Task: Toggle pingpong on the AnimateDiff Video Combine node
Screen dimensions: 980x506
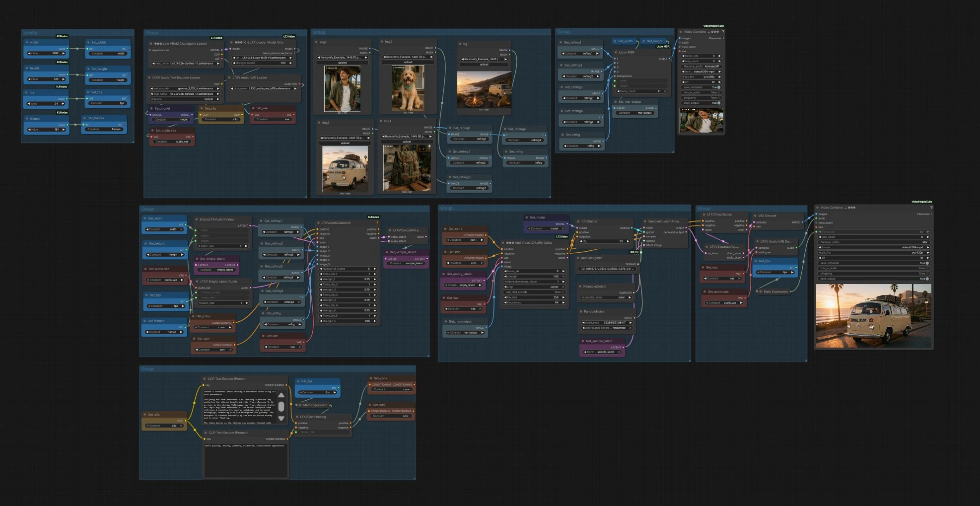Action: click(x=701, y=98)
